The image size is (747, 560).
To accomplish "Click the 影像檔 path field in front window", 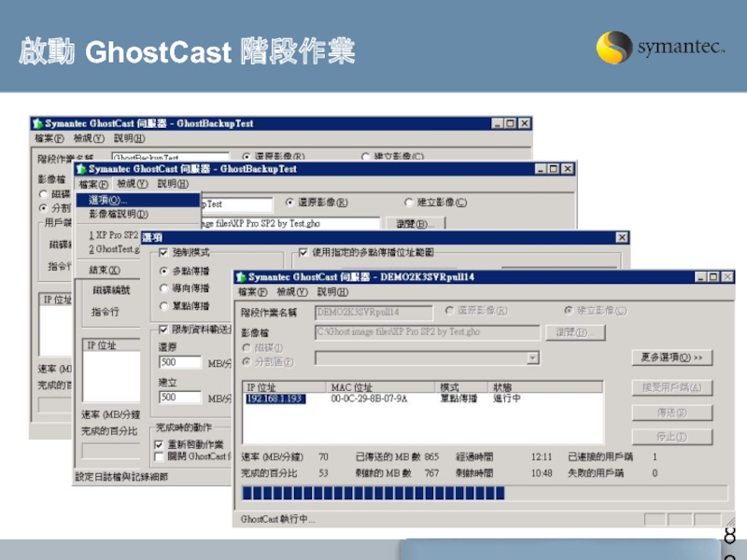I will coord(428,332).
